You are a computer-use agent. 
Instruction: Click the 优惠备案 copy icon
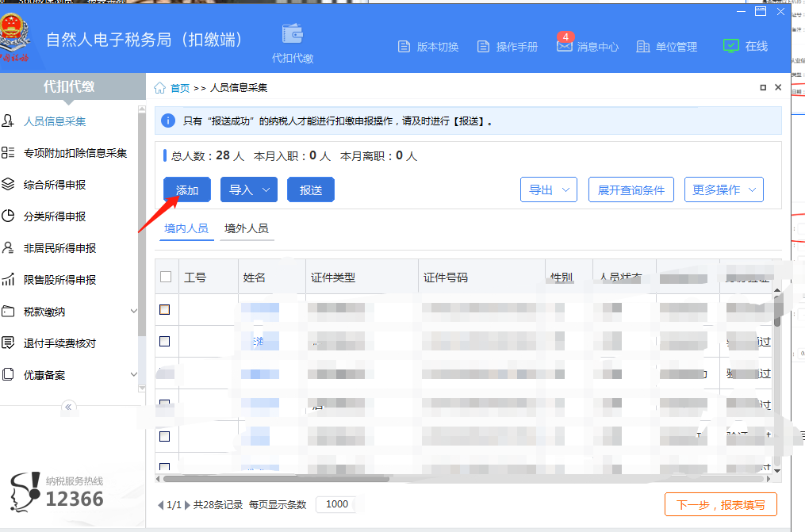(x=8, y=374)
